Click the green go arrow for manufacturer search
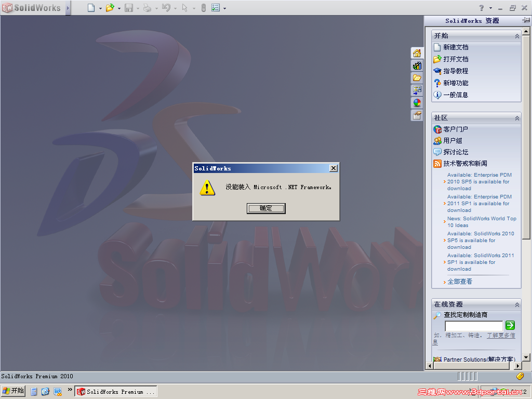The height and width of the screenshot is (399, 532). click(x=510, y=325)
